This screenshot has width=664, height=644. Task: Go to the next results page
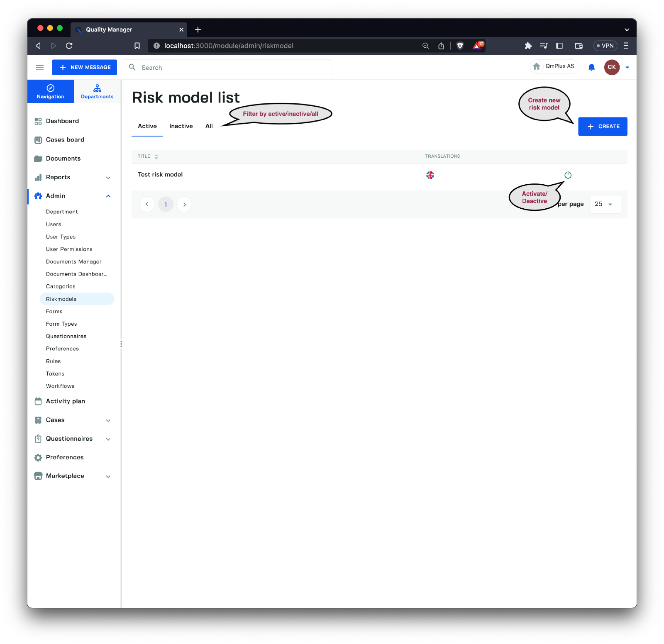184,205
